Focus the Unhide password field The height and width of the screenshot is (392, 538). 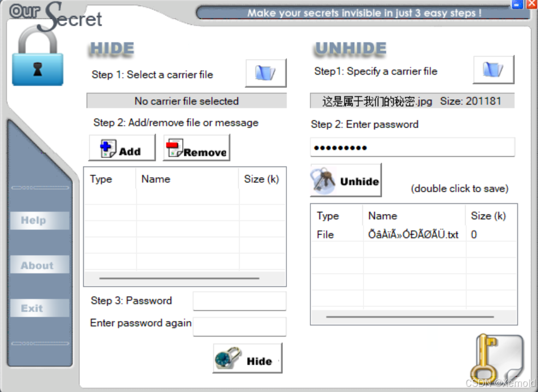412,148
